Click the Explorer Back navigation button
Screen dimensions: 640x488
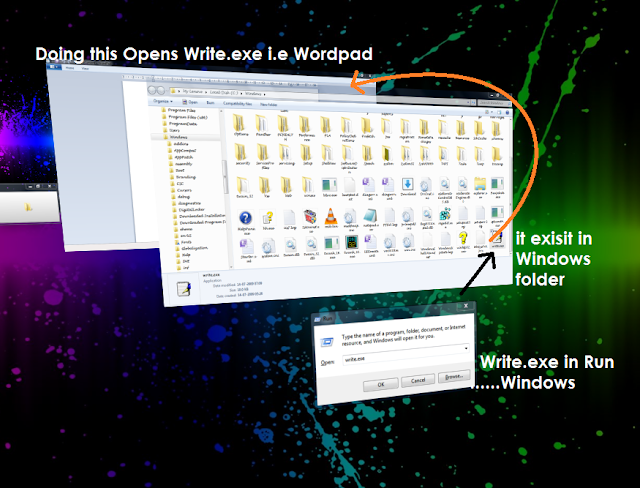[152, 90]
